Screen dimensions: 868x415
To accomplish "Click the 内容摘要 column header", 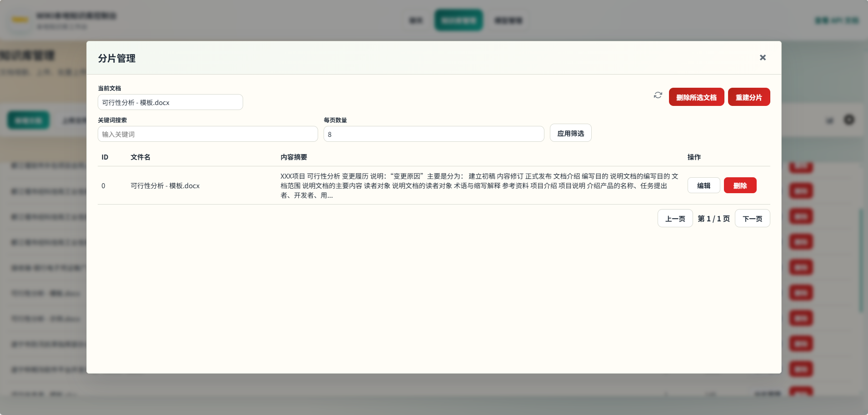I will click(293, 157).
